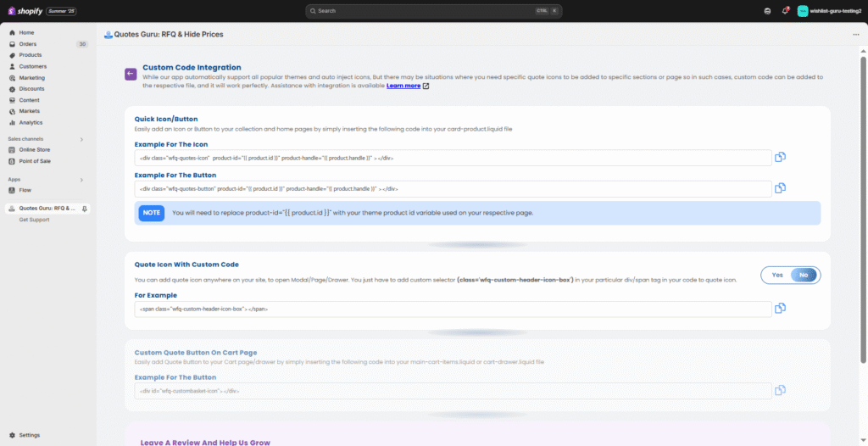
Task: Click the wfq-quotes-button code field
Action: click(x=453, y=189)
